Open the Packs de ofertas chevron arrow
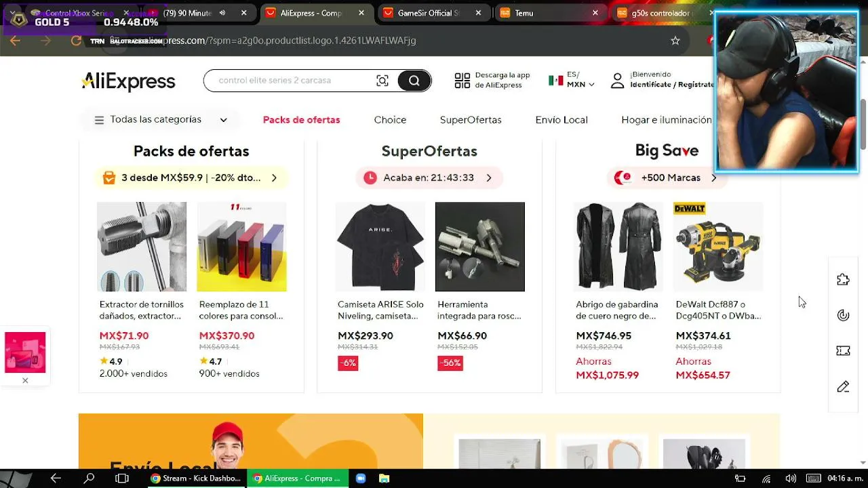The image size is (868, 488). coord(274,178)
